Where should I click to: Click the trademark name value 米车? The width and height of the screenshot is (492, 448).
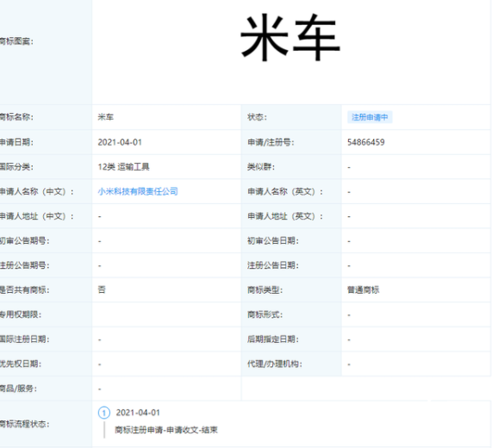pos(105,117)
